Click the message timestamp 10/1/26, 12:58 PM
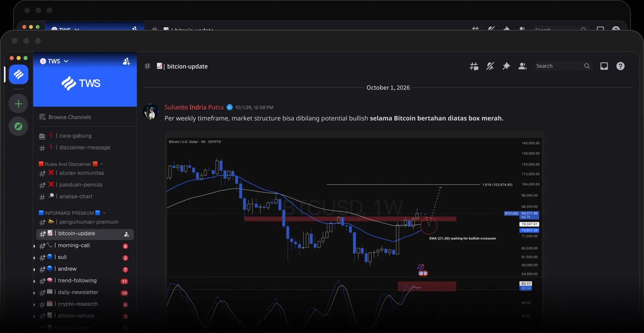The height and width of the screenshot is (333, 644). 254,107
